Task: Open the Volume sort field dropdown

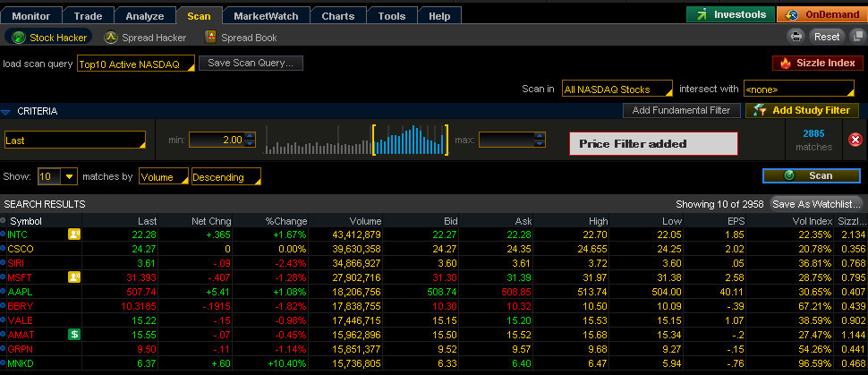Action: pos(163,176)
